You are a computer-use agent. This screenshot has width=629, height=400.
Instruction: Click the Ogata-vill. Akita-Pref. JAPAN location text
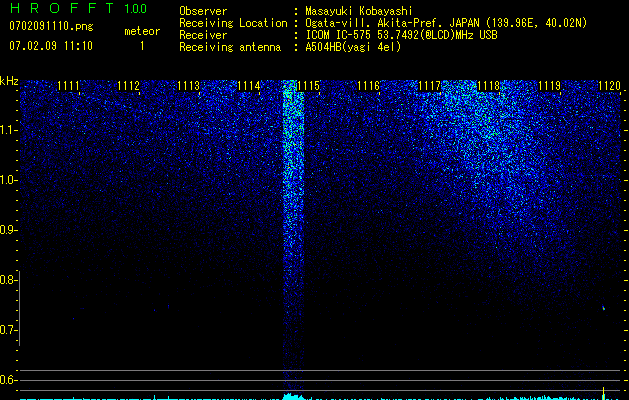446,23
